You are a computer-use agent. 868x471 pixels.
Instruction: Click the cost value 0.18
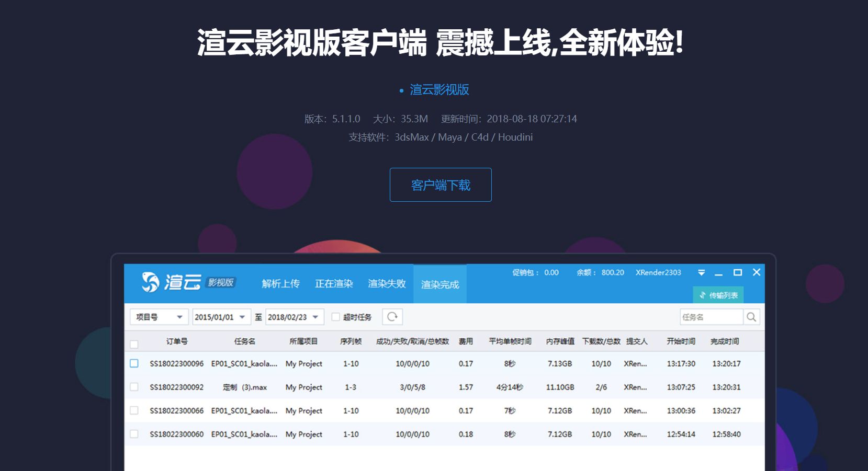click(466, 434)
